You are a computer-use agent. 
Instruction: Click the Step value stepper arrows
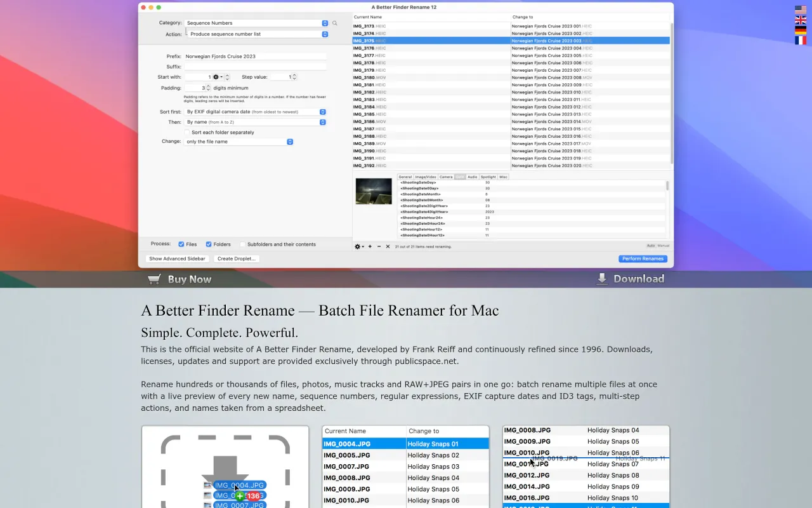(x=294, y=77)
